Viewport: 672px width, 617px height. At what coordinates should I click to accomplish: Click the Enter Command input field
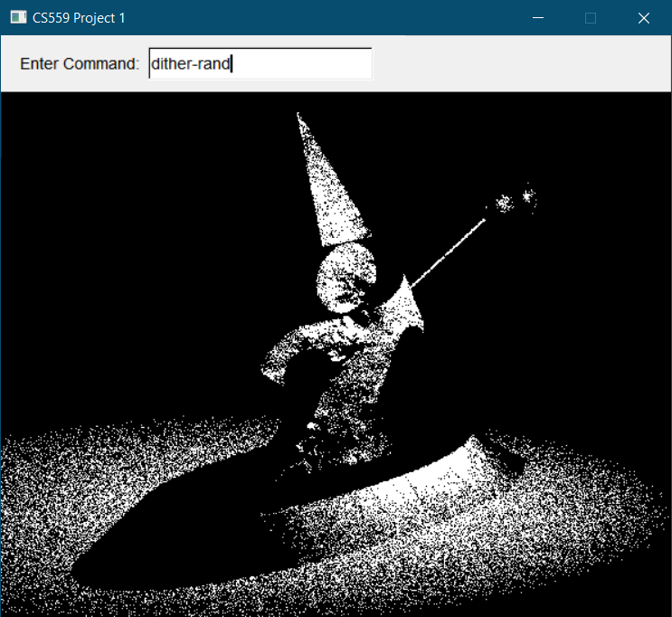[260, 63]
